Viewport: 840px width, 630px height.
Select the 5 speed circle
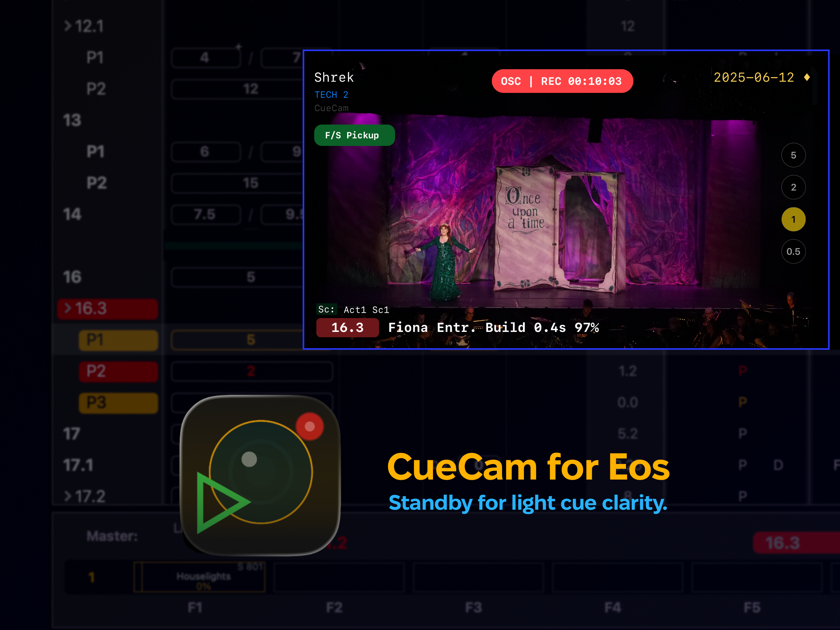click(793, 155)
